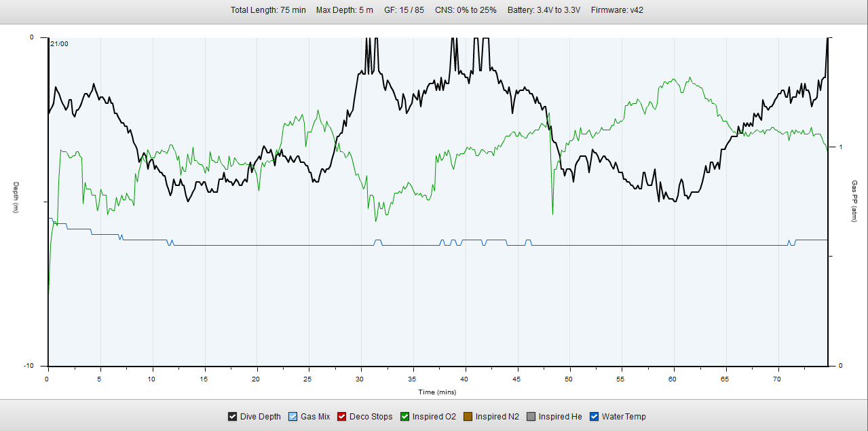Hide the Inspired O2 series via checkbox
The image size is (868, 431).
pyautogui.click(x=405, y=417)
